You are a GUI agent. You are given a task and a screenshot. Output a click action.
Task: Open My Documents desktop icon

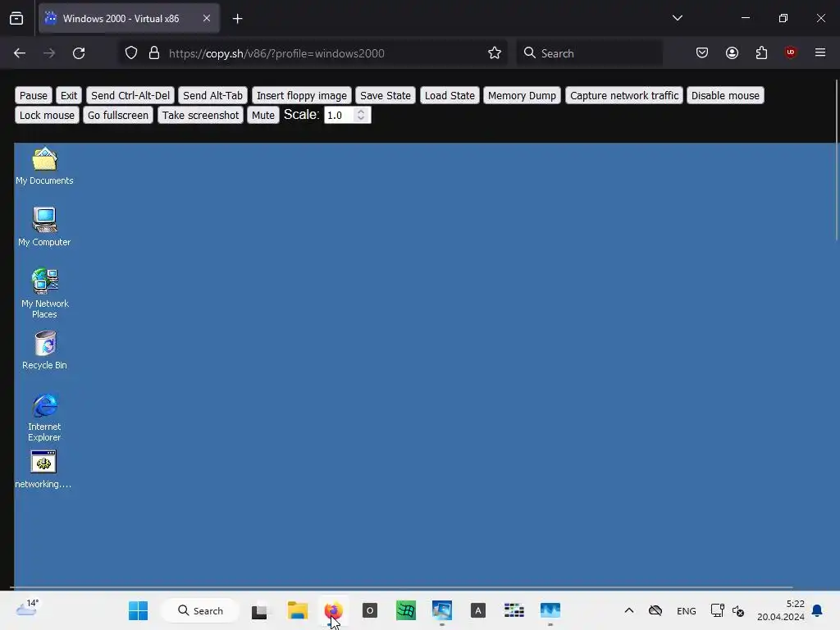pyautogui.click(x=44, y=167)
